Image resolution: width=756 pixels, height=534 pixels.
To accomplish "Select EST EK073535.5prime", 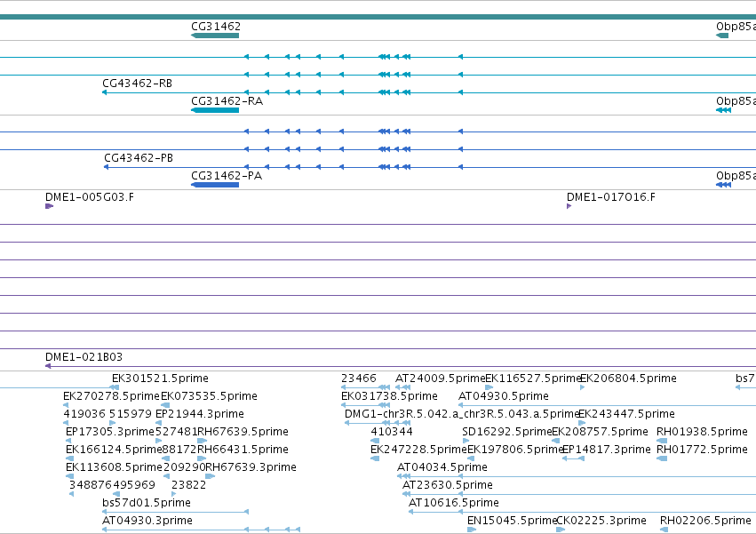I will pos(209,396).
